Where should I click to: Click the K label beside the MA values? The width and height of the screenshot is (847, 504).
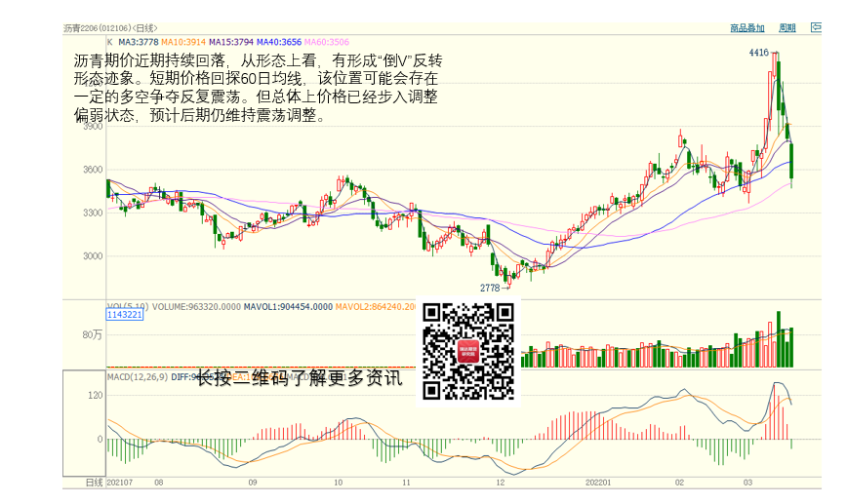(109, 43)
